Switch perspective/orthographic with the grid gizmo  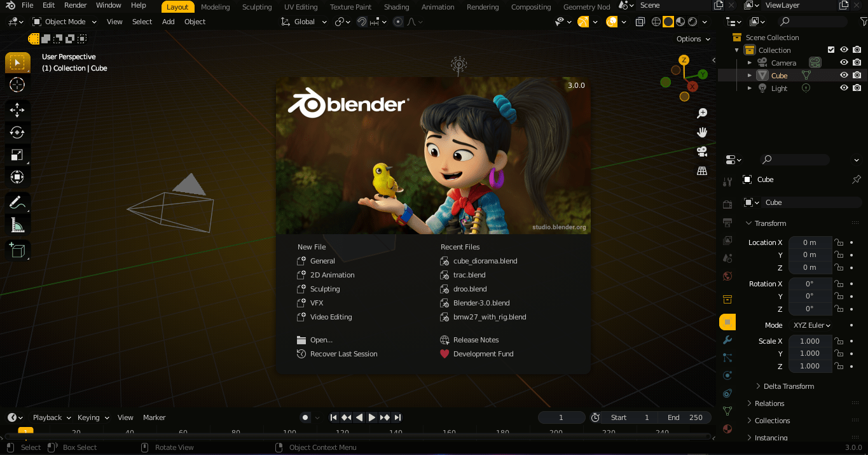tap(702, 171)
